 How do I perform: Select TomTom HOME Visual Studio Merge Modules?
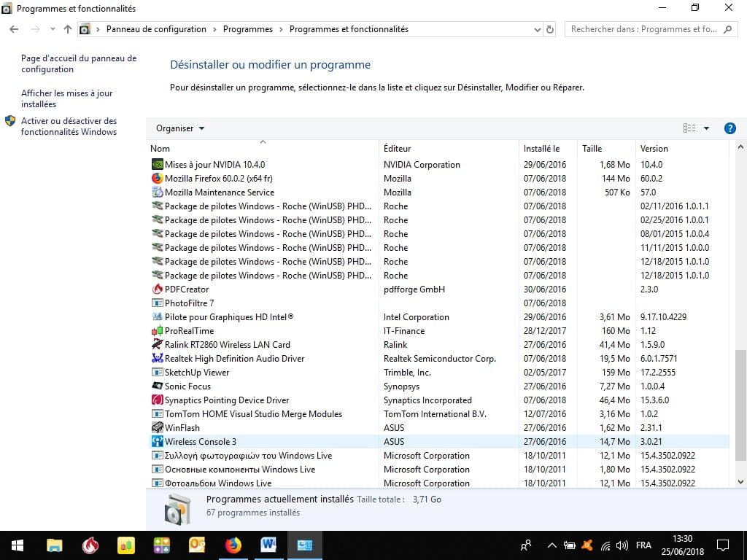(438, 414)
